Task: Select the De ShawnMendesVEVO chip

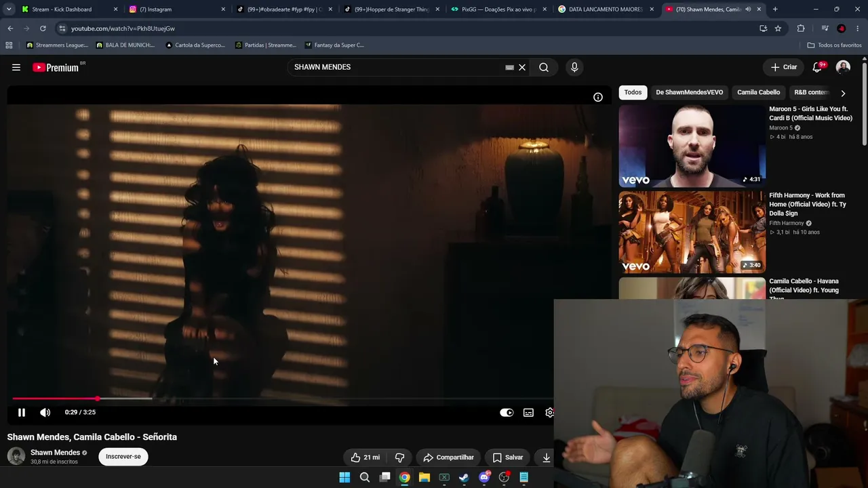Action: click(x=689, y=92)
